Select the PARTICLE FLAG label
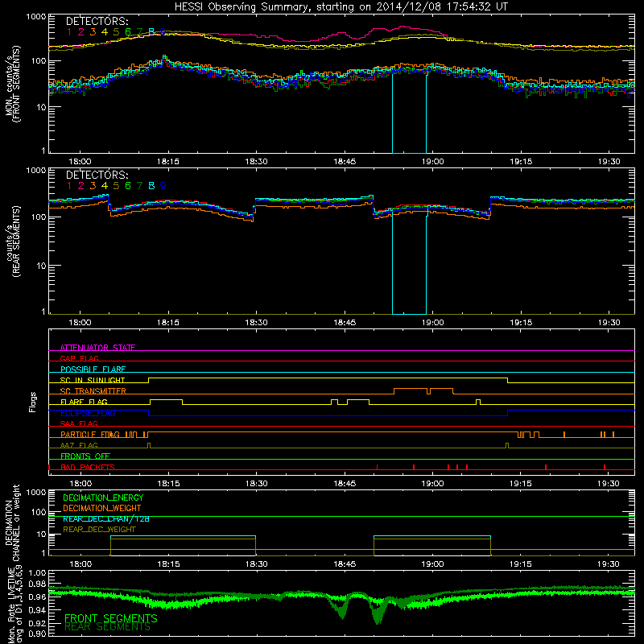644x644 pixels. pyautogui.click(x=90, y=434)
